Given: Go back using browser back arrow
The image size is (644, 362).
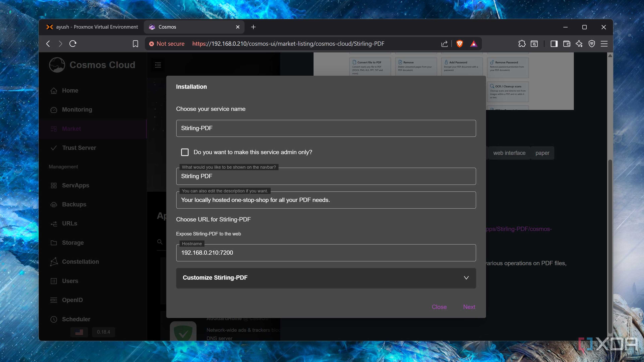Looking at the screenshot, I should 48,44.
